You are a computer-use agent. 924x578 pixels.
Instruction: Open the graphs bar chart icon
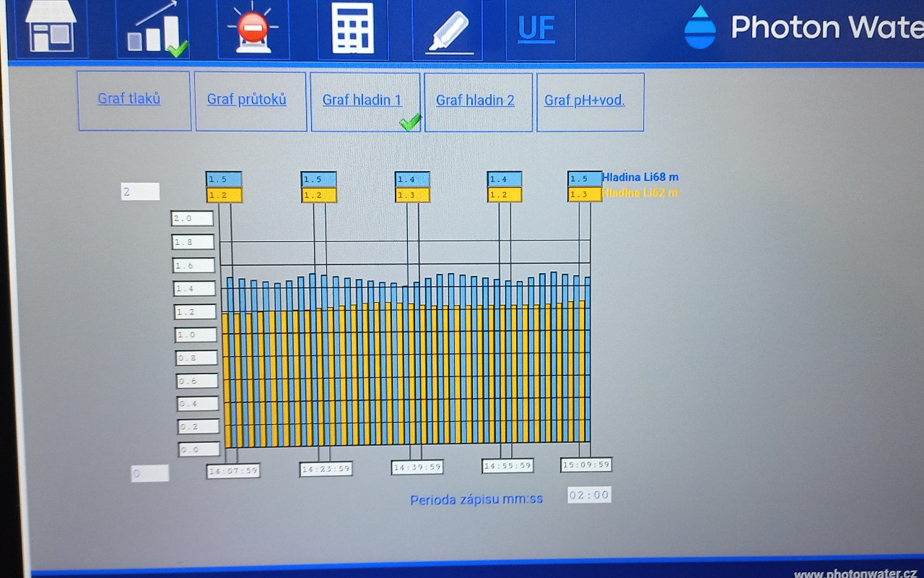153,29
